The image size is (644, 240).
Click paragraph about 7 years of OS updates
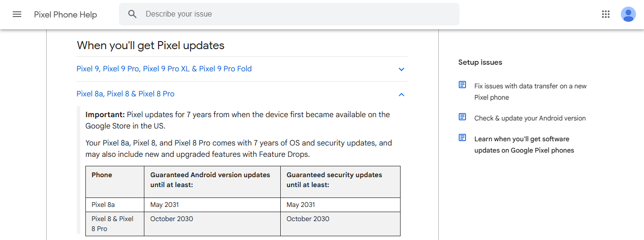[x=239, y=149]
